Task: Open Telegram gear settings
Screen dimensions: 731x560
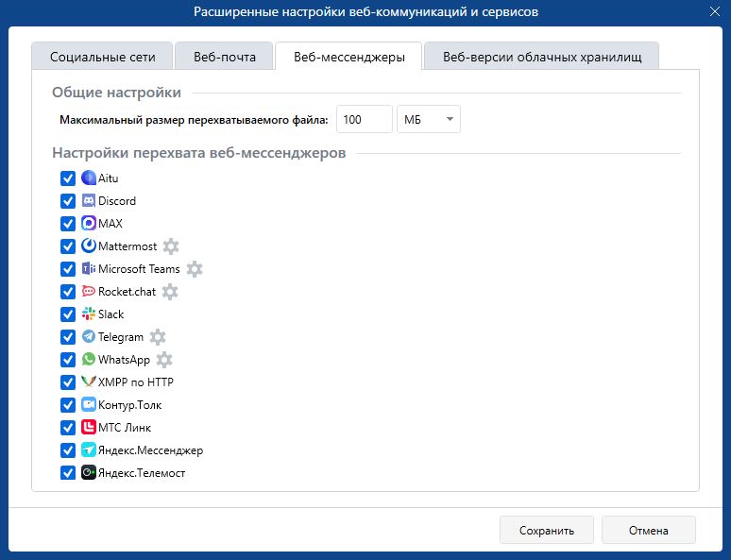Action: point(158,336)
